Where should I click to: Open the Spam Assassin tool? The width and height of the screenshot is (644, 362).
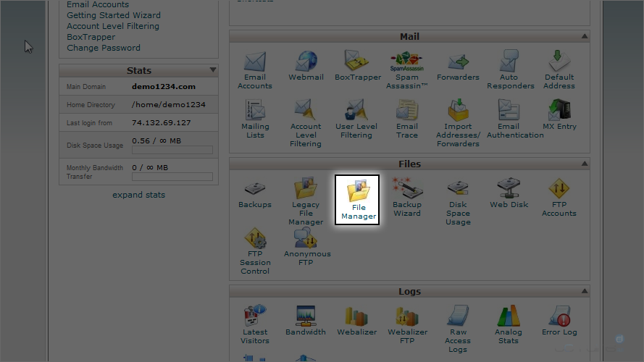pos(407,70)
